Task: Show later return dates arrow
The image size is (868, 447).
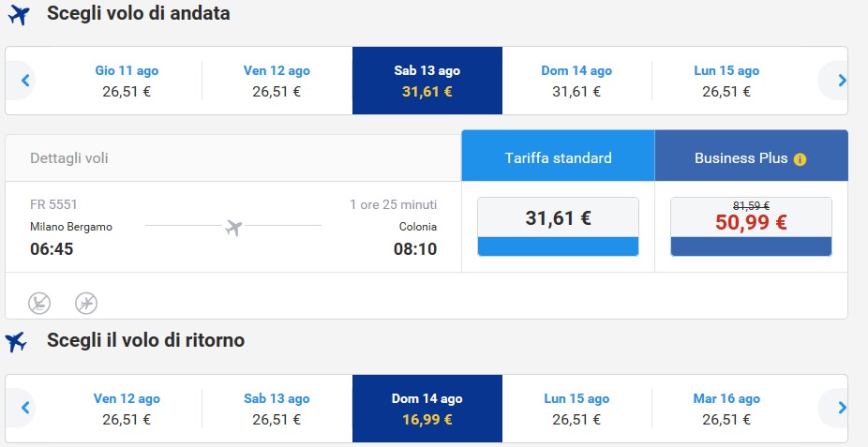Action: point(841,408)
